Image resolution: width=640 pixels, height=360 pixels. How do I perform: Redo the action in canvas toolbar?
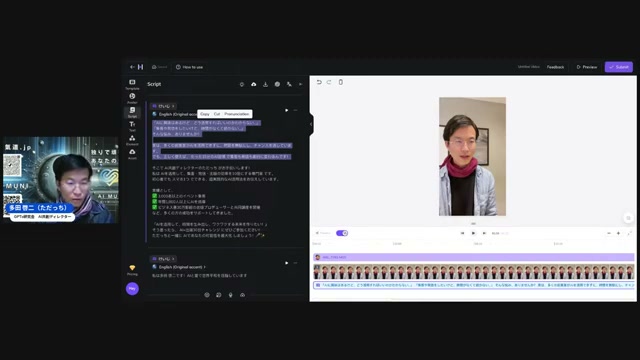tap(329, 82)
